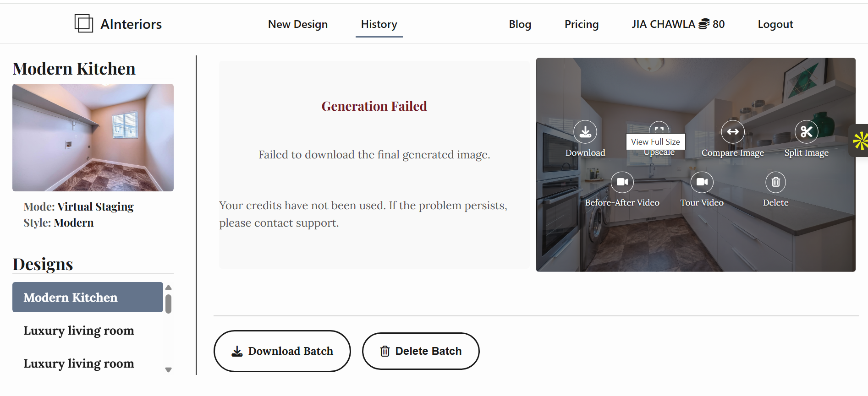The image size is (868, 396).
Task: Click the yellow asterisk widget icon
Action: (861, 141)
